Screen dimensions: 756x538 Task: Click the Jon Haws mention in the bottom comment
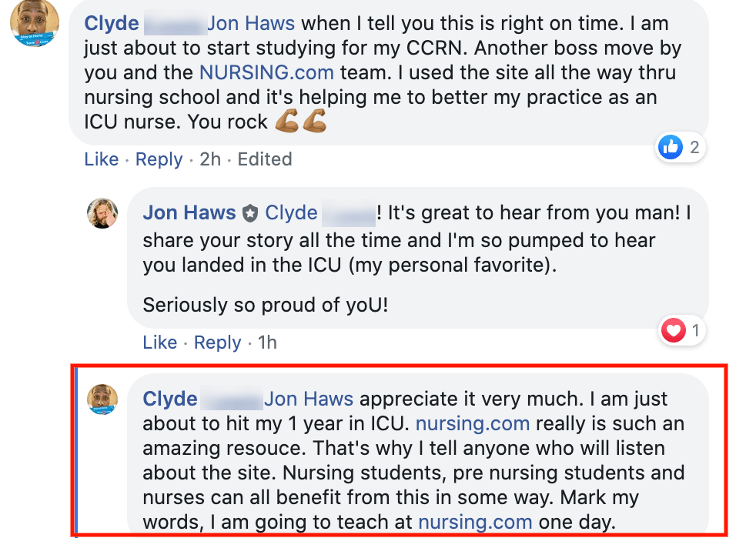coord(309,399)
